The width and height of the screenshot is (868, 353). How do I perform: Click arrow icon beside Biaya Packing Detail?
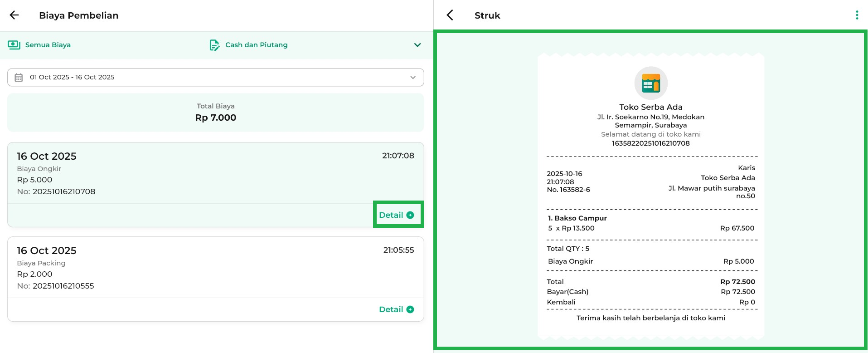(x=410, y=309)
